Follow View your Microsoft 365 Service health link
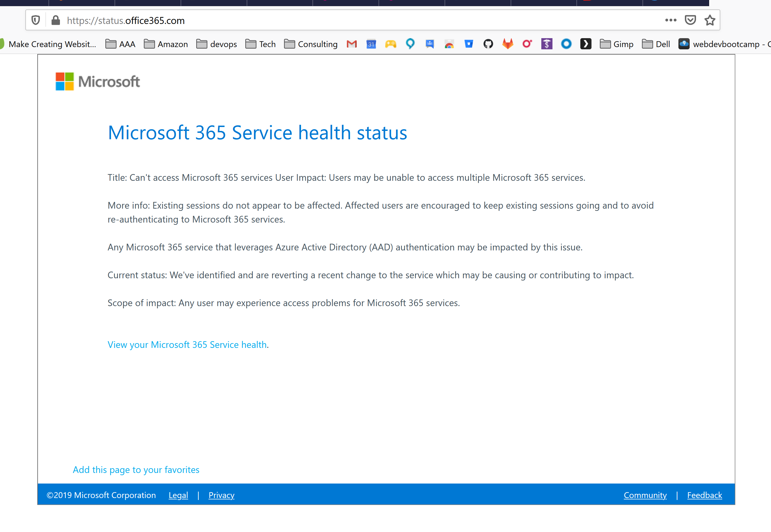Viewport: 771px width, 532px height. click(187, 344)
